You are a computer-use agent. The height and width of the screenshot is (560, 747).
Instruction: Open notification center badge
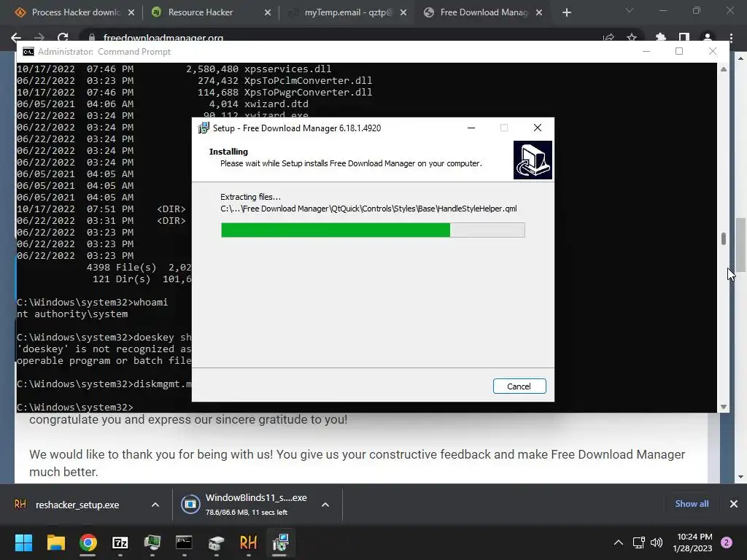[x=727, y=542]
